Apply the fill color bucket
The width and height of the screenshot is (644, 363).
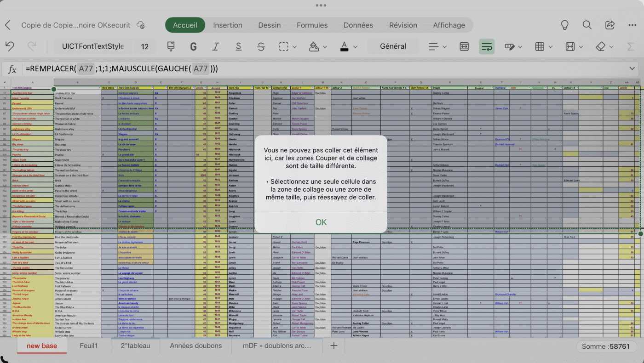point(314,46)
